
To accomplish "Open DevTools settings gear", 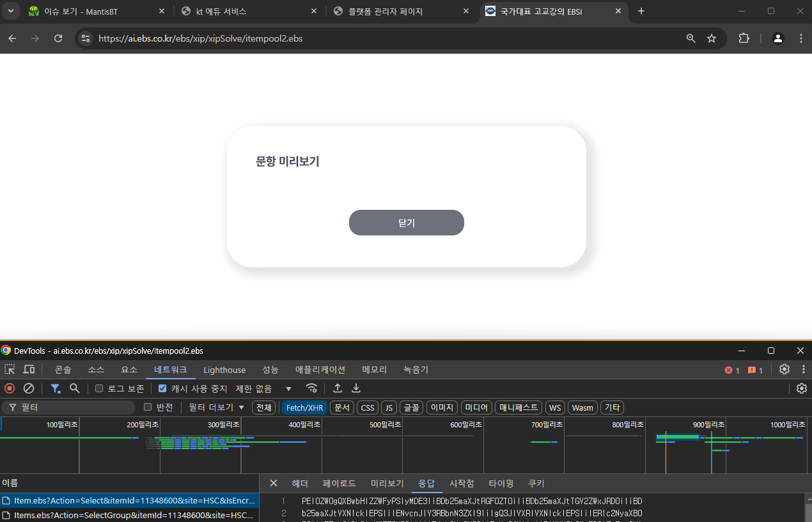I will pos(785,370).
